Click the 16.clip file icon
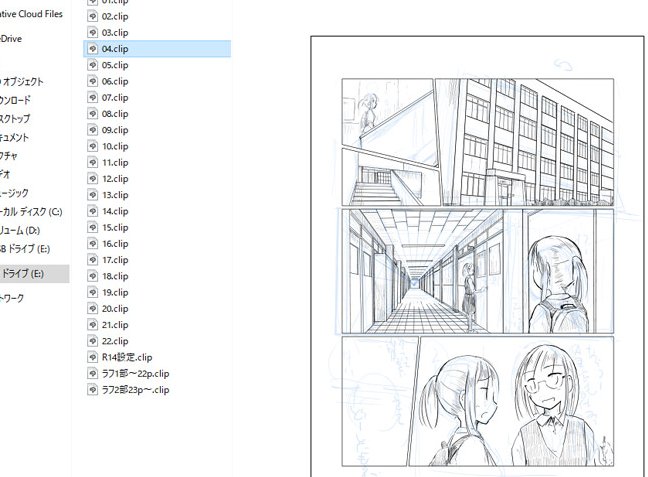 point(93,243)
